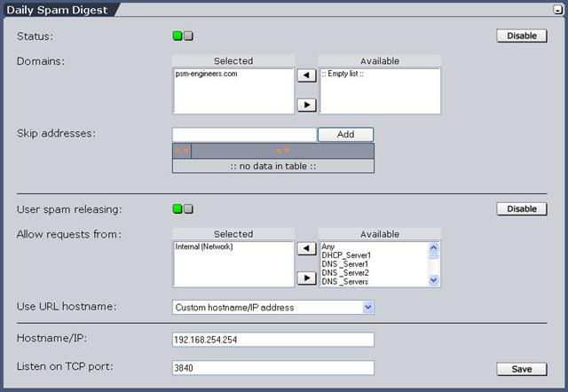Choose DHCP_Server1 from Available list

pos(346,255)
